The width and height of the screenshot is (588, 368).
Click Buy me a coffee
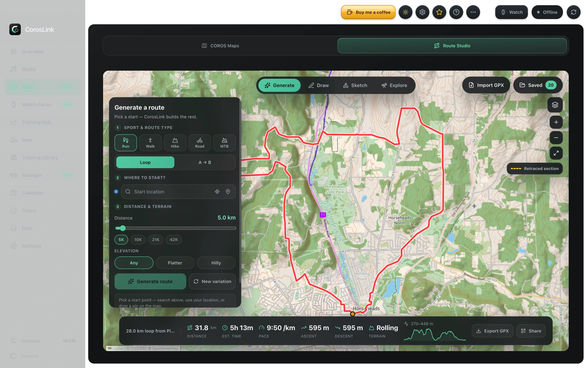pyautogui.click(x=368, y=12)
